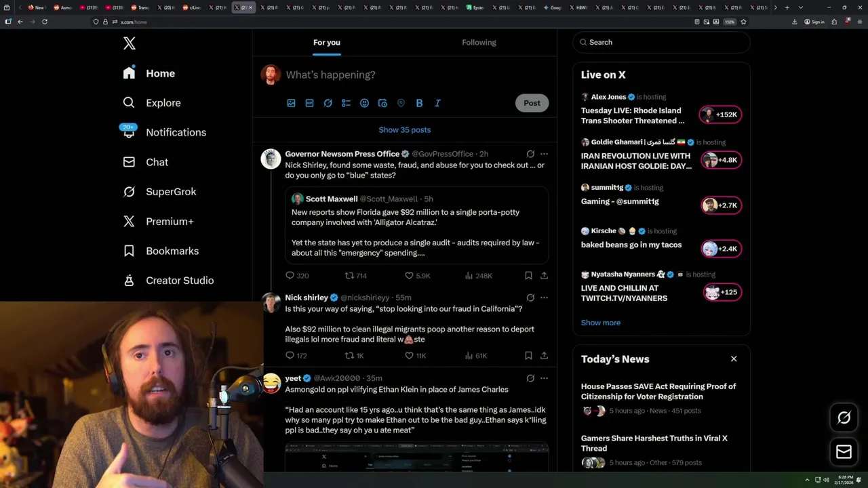868x488 pixels.
Task: Open Bookmarks in the sidebar
Action: 161,251
